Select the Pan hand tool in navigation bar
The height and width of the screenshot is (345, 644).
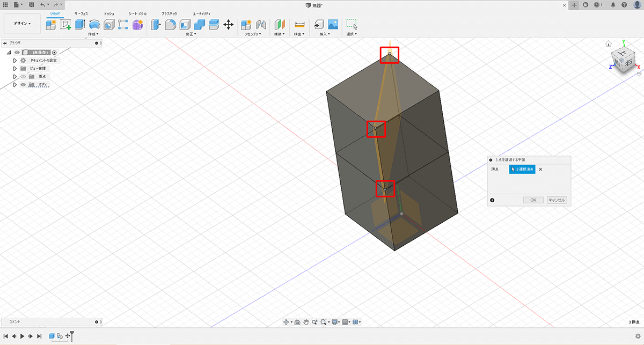click(x=306, y=322)
